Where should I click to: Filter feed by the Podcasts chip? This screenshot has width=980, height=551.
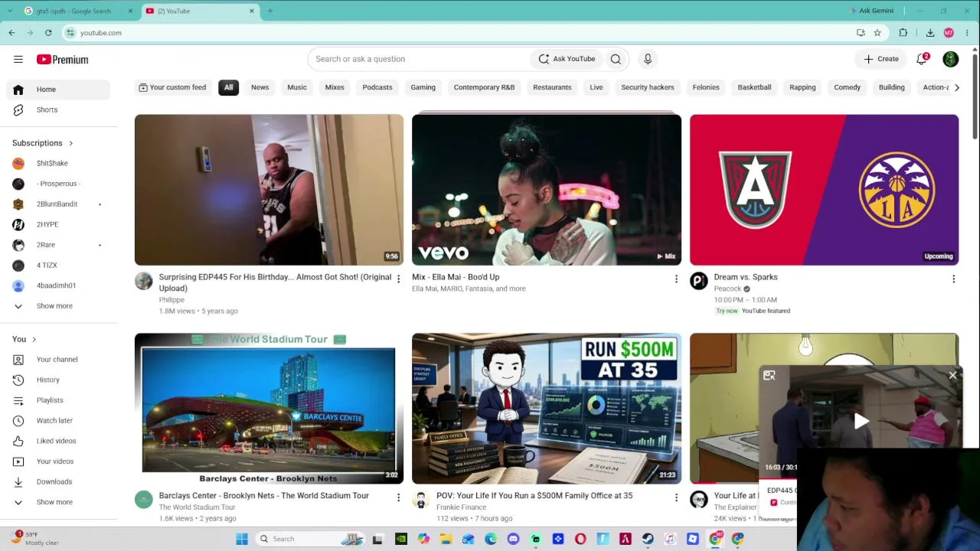(377, 87)
